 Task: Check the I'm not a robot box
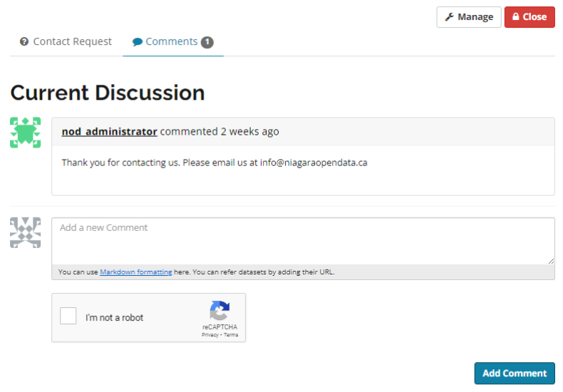pyautogui.click(x=68, y=316)
